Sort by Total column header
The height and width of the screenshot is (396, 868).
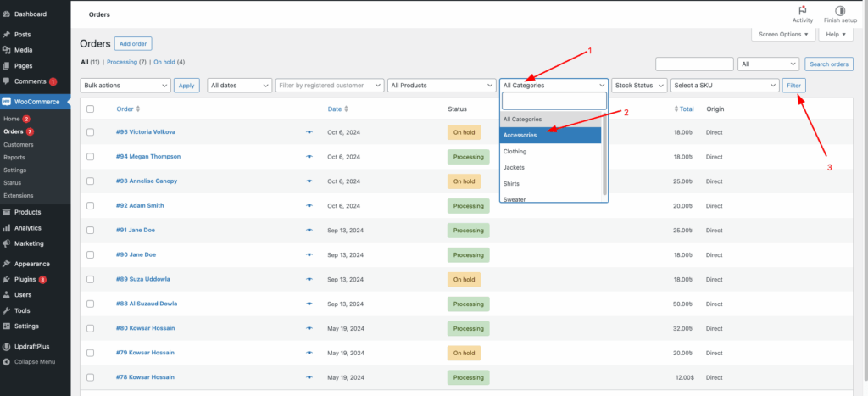[x=684, y=109]
